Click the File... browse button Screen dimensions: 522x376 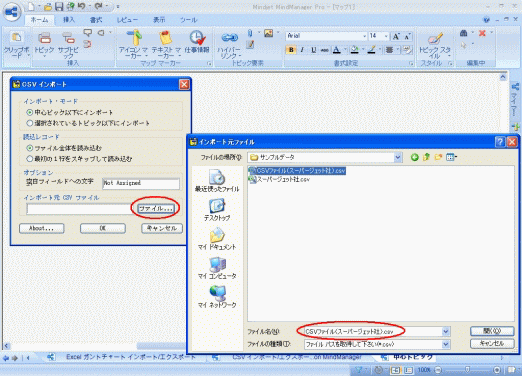tap(156, 209)
